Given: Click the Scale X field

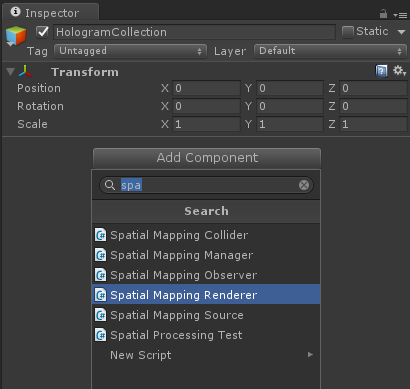Looking at the screenshot, I should point(206,124).
